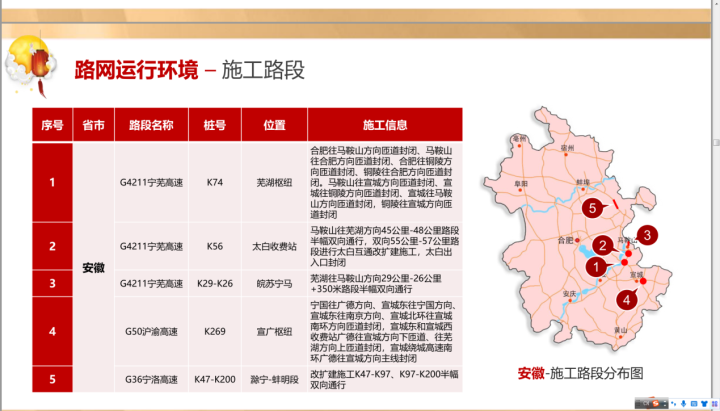Open the Sogou toolbox grid icon

coord(714,404)
